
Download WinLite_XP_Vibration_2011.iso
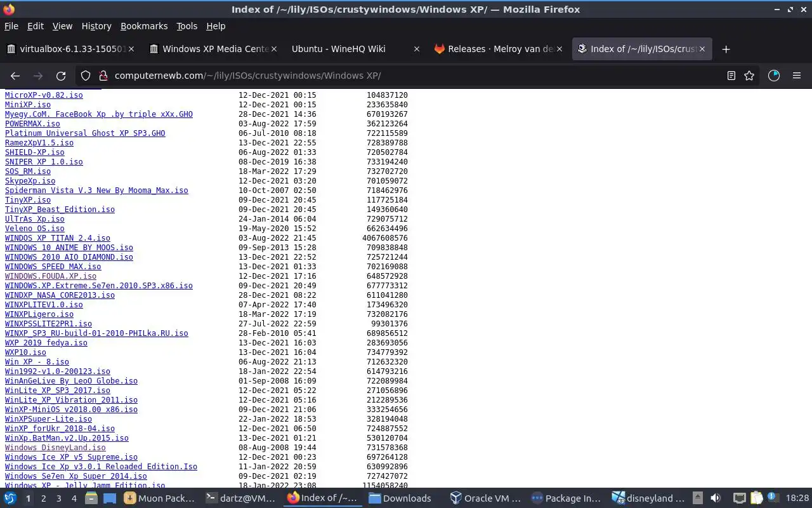71,400
